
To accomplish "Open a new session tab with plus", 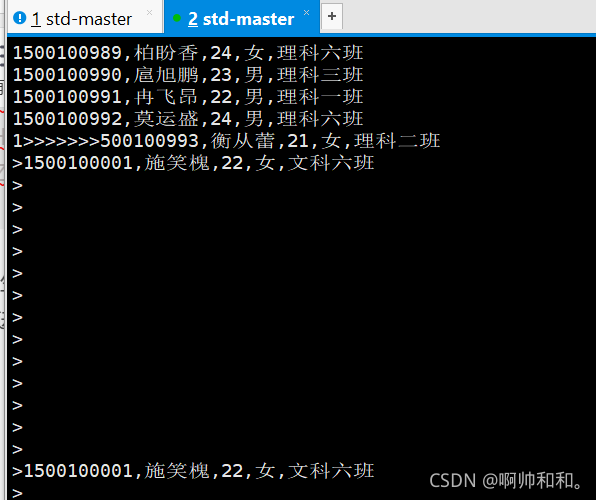I will pos(332,16).
